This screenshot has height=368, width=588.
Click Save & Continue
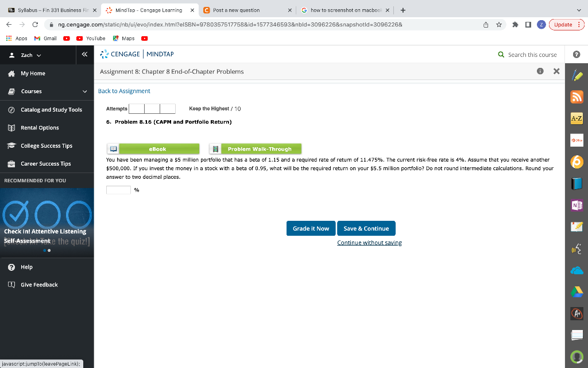pyautogui.click(x=366, y=228)
